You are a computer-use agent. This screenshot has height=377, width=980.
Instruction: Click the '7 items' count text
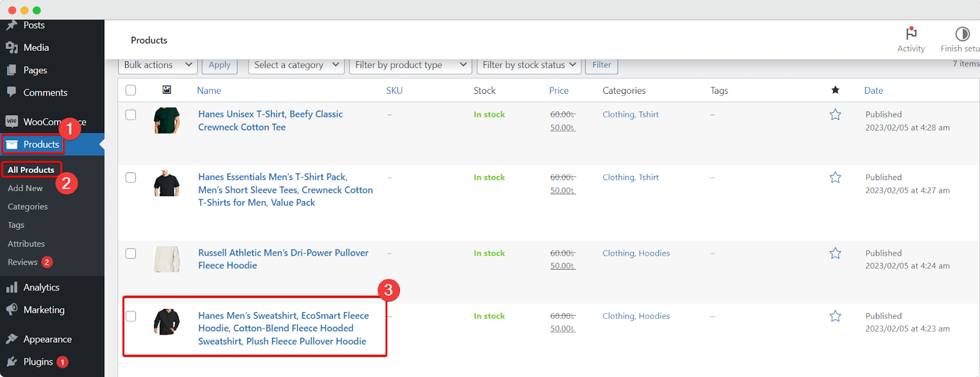click(966, 64)
